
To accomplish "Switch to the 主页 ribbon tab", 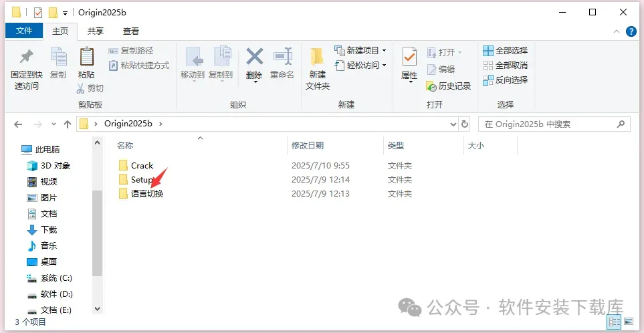I will point(60,31).
